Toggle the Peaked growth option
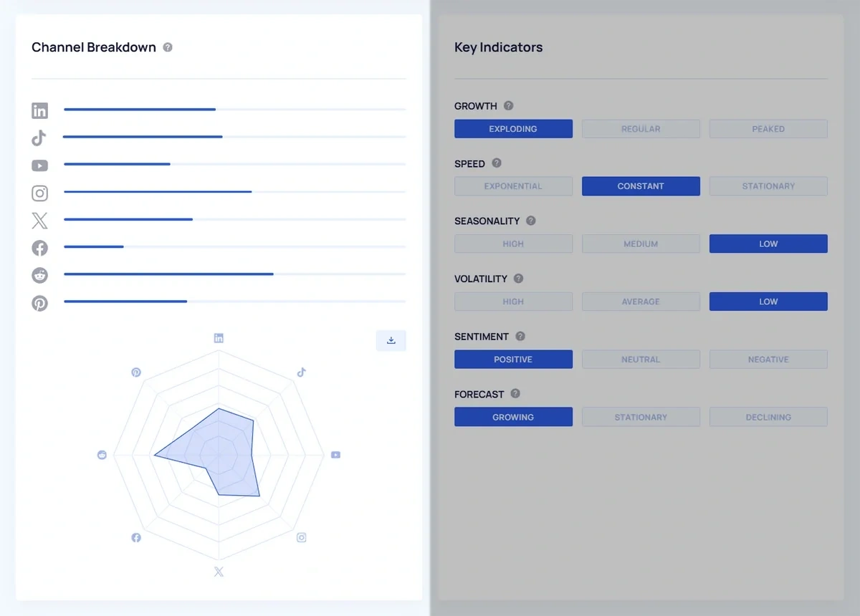 point(768,128)
